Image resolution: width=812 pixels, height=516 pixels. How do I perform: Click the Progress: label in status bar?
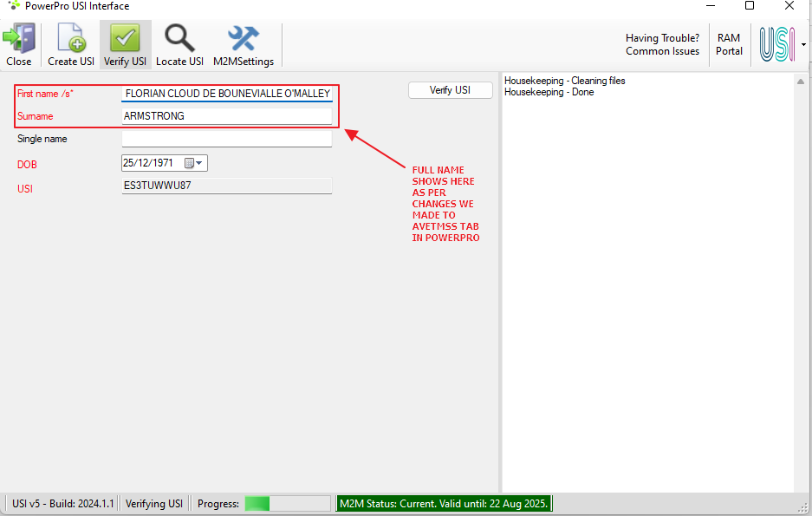[x=218, y=504]
